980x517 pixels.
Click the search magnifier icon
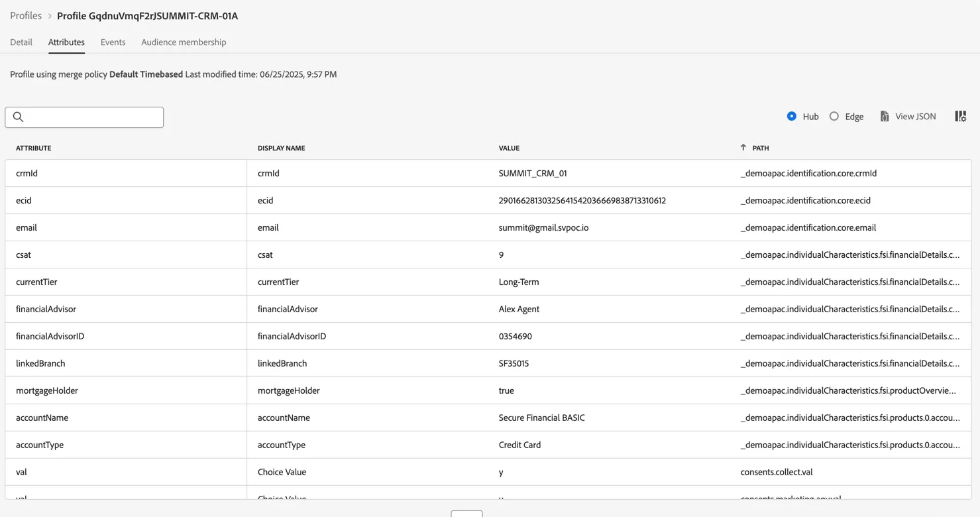coord(19,117)
